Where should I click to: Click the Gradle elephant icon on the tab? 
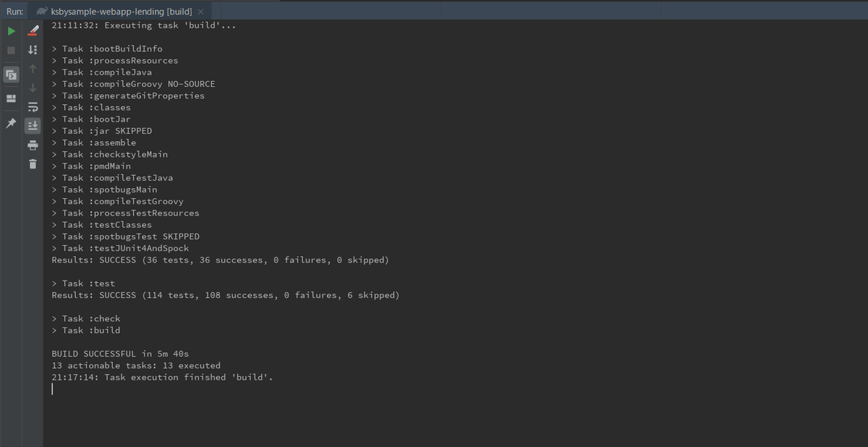tap(42, 12)
